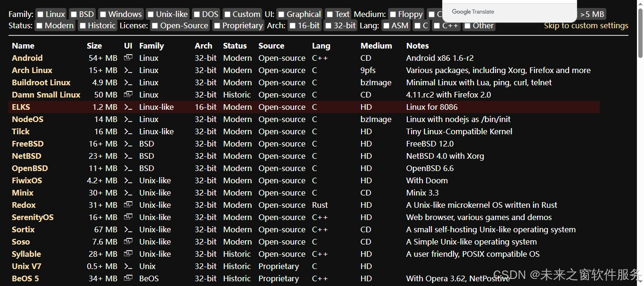This screenshot has height=286, width=644.
Task: Enable the Custom family checkbox
Action: (x=227, y=15)
